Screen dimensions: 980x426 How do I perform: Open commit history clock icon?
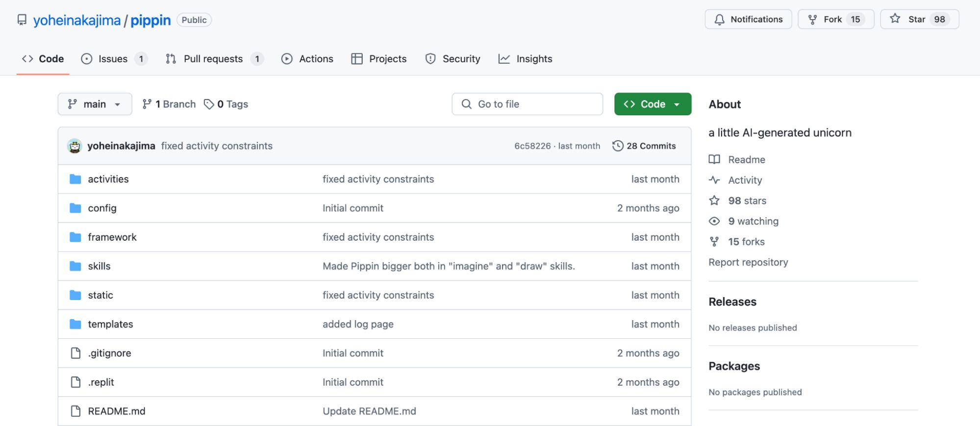tap(618, 146)
